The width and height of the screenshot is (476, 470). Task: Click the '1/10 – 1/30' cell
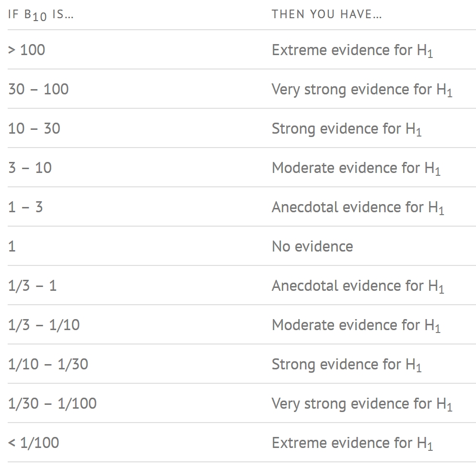(48, 364)
